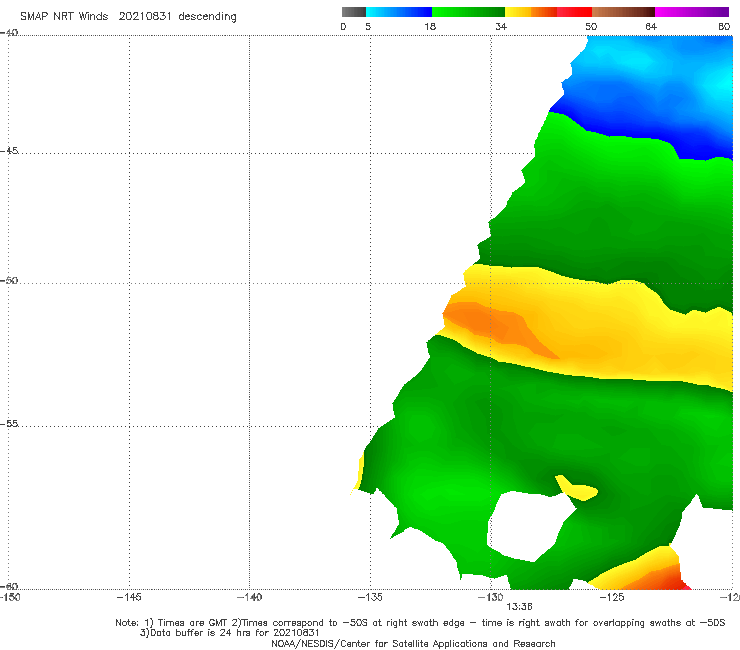Click the '-125' longitude axis label

pos(612,598)
